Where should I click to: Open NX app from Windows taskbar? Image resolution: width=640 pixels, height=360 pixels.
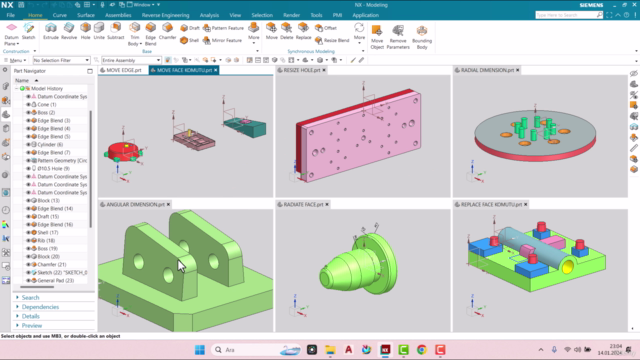click(x=385, y=350)
